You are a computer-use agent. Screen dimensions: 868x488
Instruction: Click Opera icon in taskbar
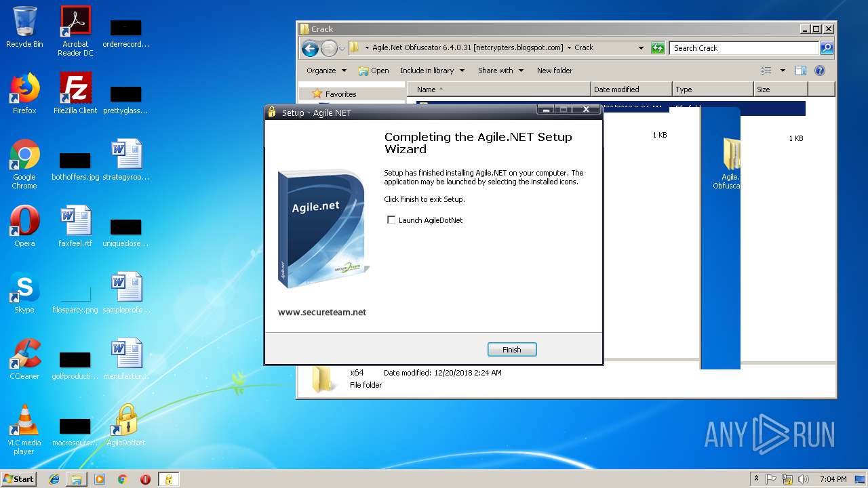(145, 479)
